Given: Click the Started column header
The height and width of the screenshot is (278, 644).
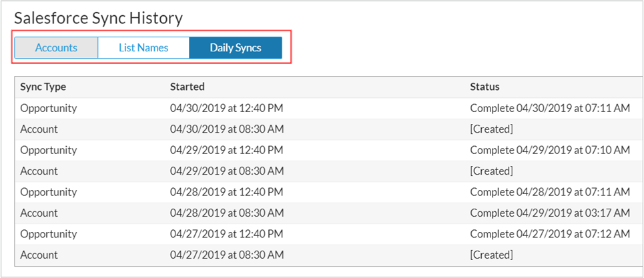Looking at the screenshot, I should click(188, 87).
